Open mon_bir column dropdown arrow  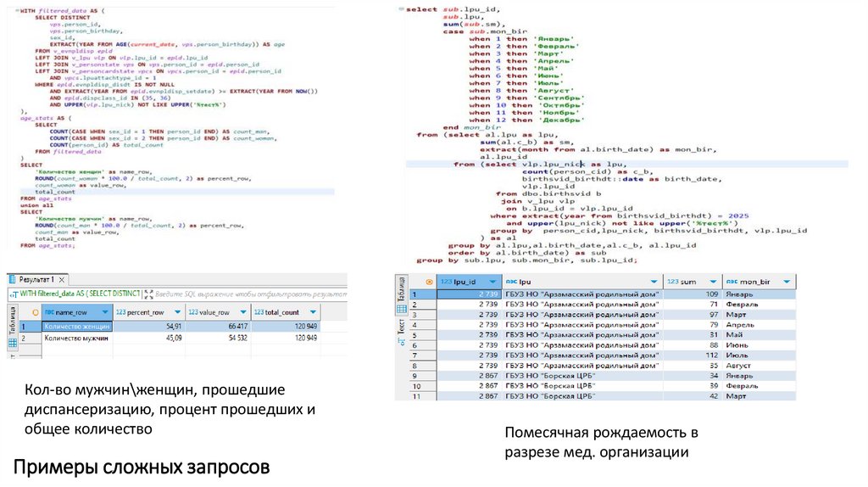click(x=787, y=282)
